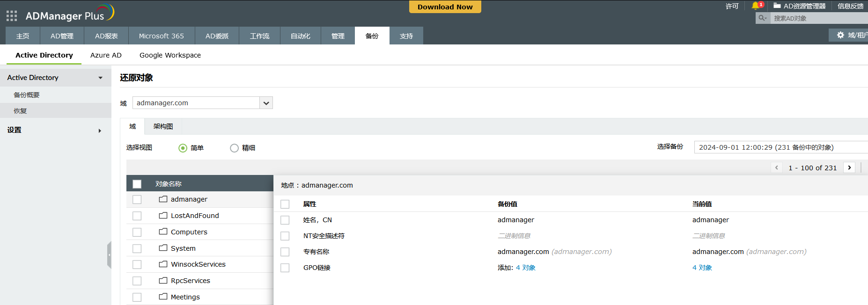This screenshot has height=305, width=868.
Task: Collapse sidebar using the left panel handle
Action: pyautogui.click(x=109, y=255)
